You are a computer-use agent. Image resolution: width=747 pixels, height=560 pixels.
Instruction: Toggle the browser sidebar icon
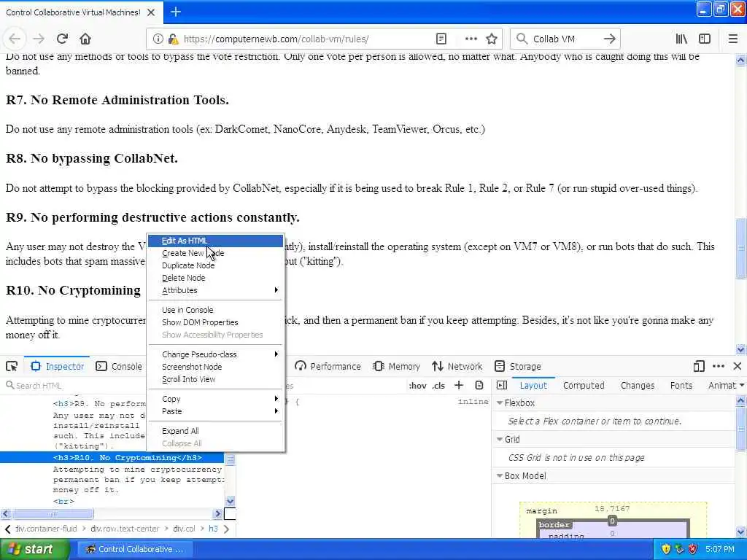click(705, 39)
